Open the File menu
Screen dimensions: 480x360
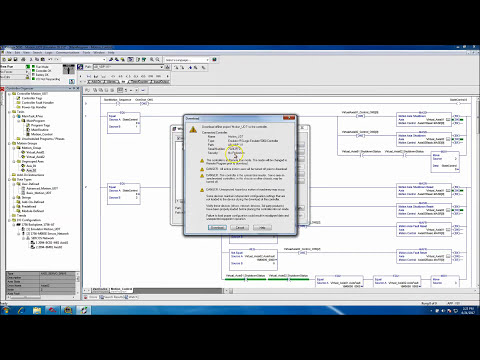9,53
